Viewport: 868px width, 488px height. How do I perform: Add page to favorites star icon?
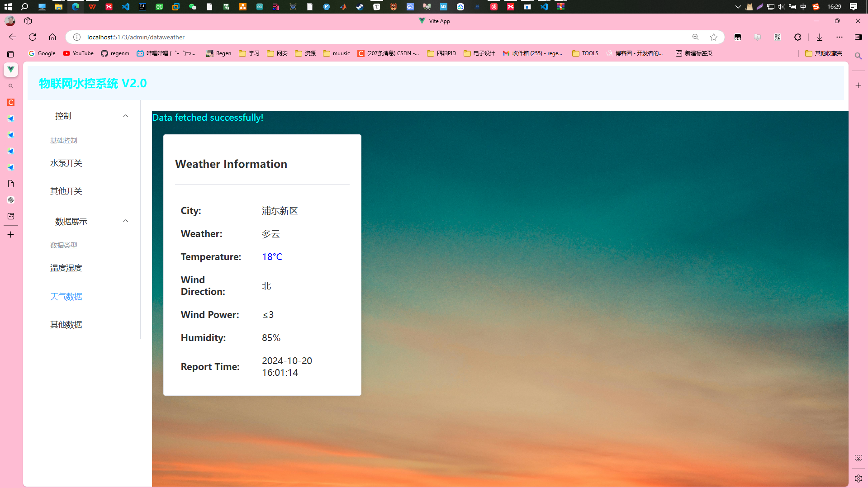714,37
